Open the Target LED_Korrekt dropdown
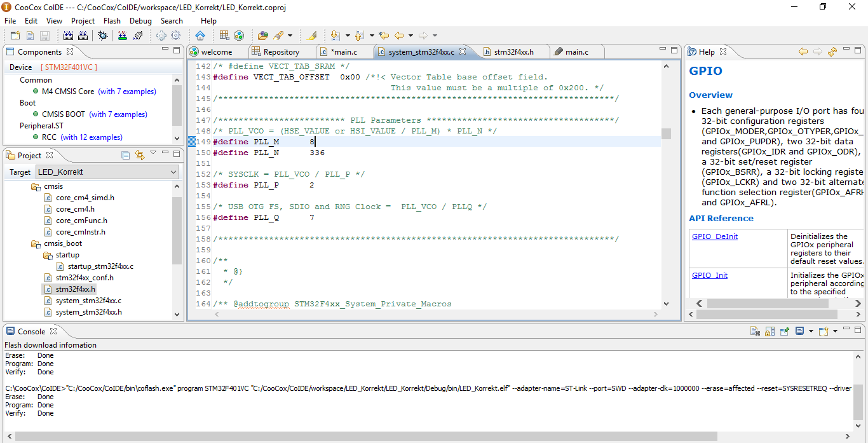 (x=107, y=172)
